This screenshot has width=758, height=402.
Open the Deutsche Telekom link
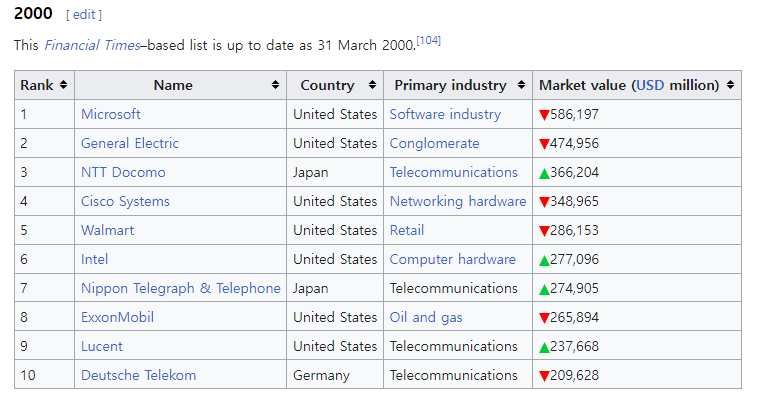tap(138, 375)
